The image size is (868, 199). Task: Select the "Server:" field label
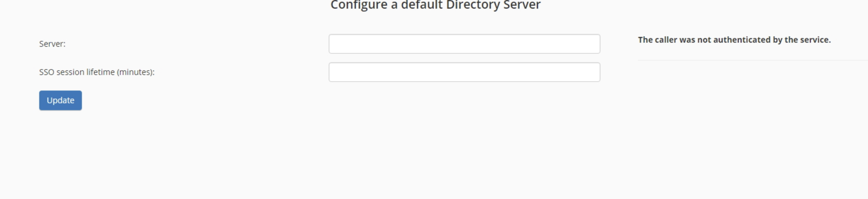tap(52, 44)
